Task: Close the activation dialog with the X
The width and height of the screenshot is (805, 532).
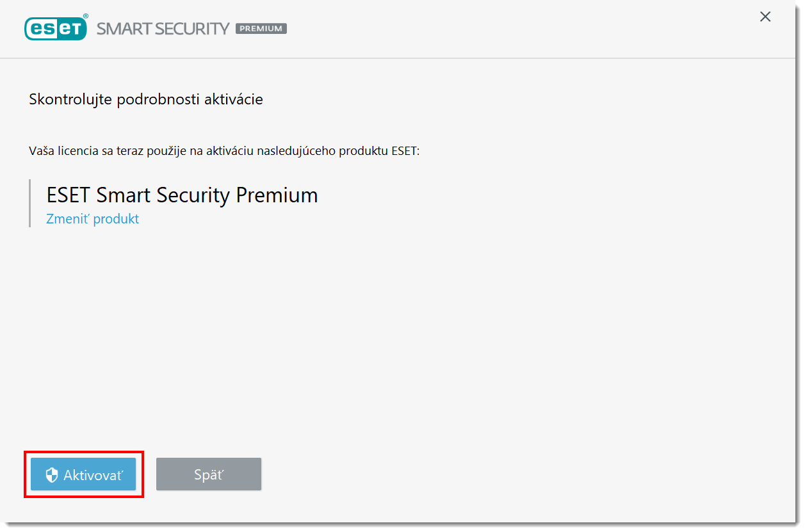Action: pyautogui.click(x=765, y=17)
